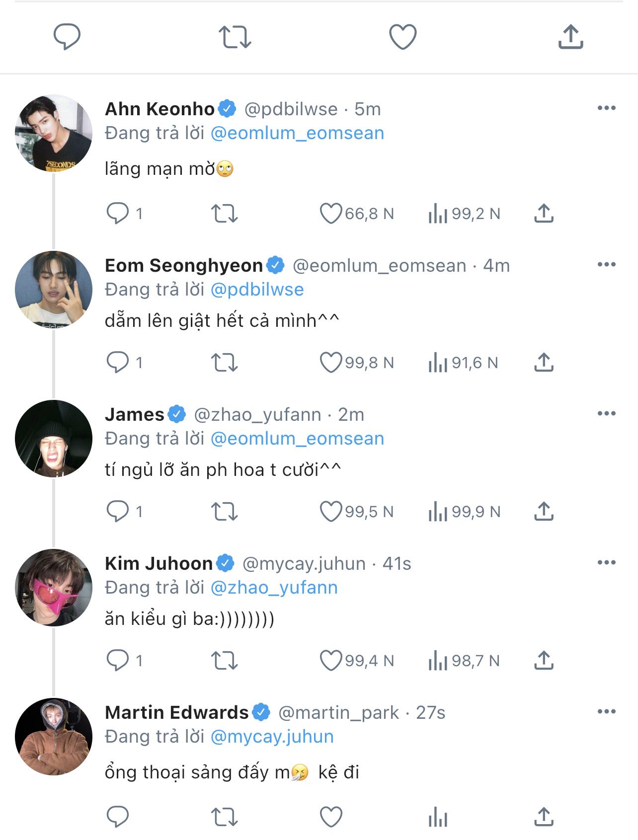Open @mycay.juhun mention in Martin's reply
Viewport: 638px width, 840px height.
[272, 737]
